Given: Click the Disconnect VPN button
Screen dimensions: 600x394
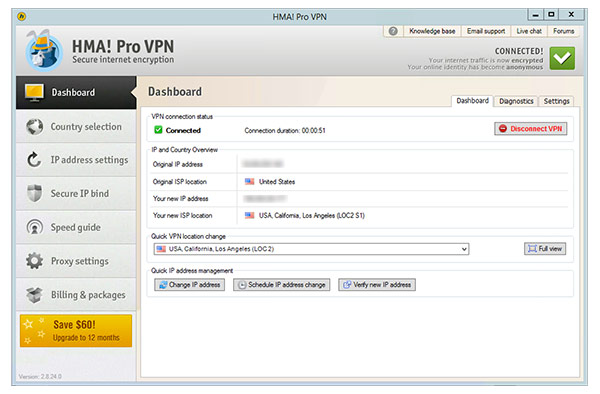Looking at the screenshot, I should coord(530,129).
